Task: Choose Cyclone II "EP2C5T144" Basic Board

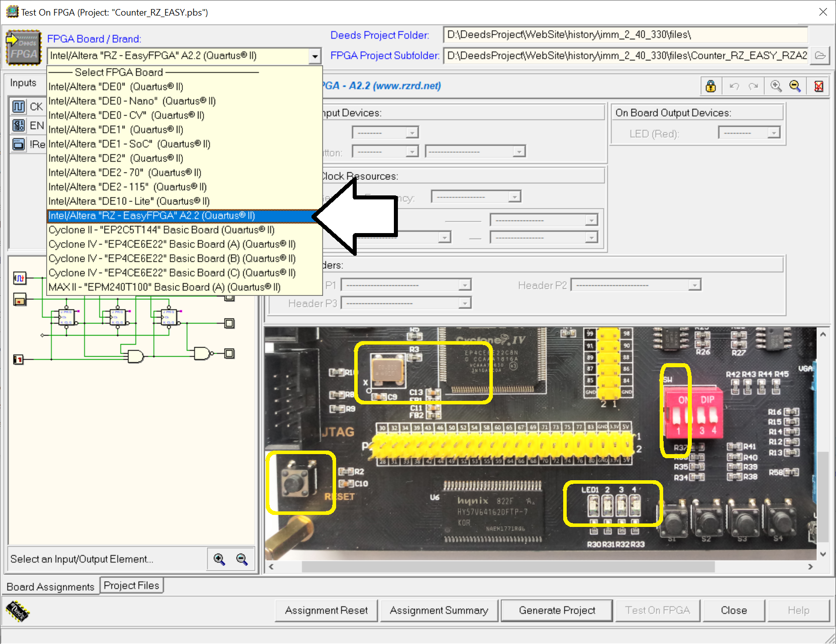Action: click(184, 230)
